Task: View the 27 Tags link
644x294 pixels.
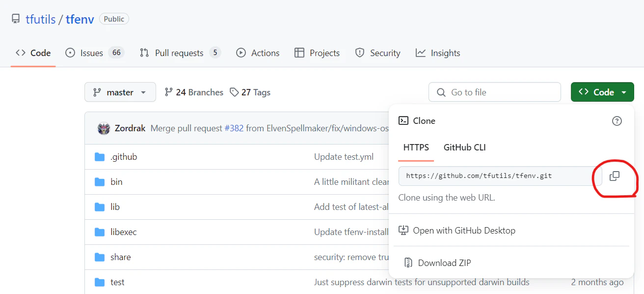Action: [x=250, y=92]
